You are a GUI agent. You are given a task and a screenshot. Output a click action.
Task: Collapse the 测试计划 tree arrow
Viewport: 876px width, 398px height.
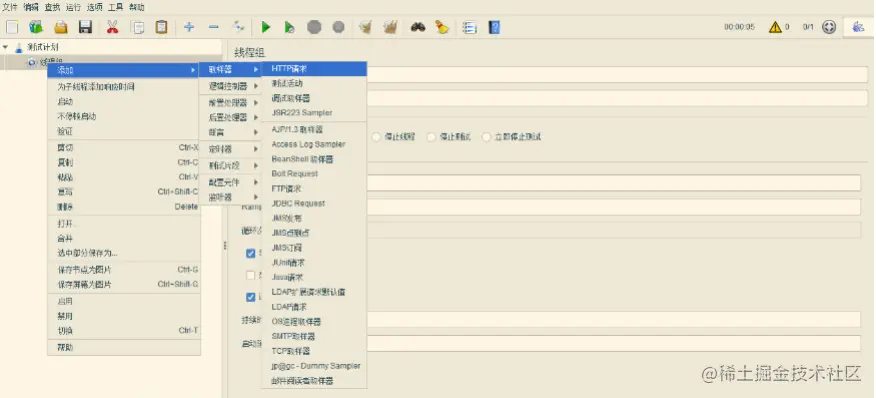(x=6, y=48)
